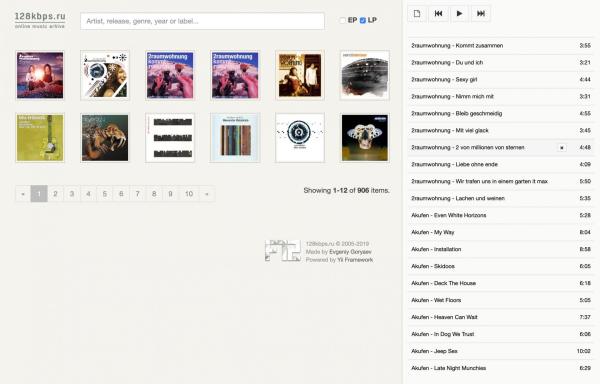The height and width of the screenshot is (384, 600).
Task: Skip to previous track
Action: tap(439, 14)
